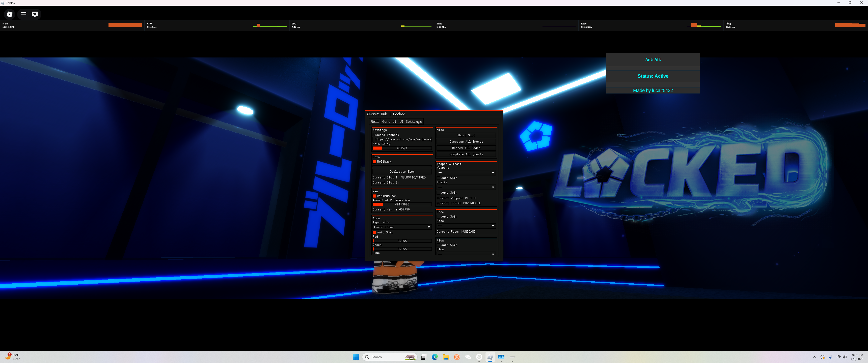Open the Traits dropdown
This screenshot has height=363, width=868.
click(466, 187)
